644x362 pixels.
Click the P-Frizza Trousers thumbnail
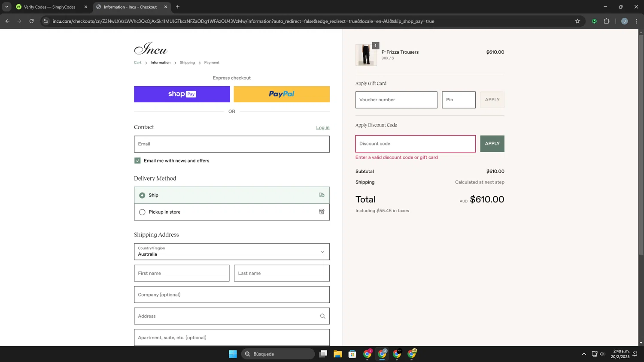pyautogui.click(x=366, y=55)
